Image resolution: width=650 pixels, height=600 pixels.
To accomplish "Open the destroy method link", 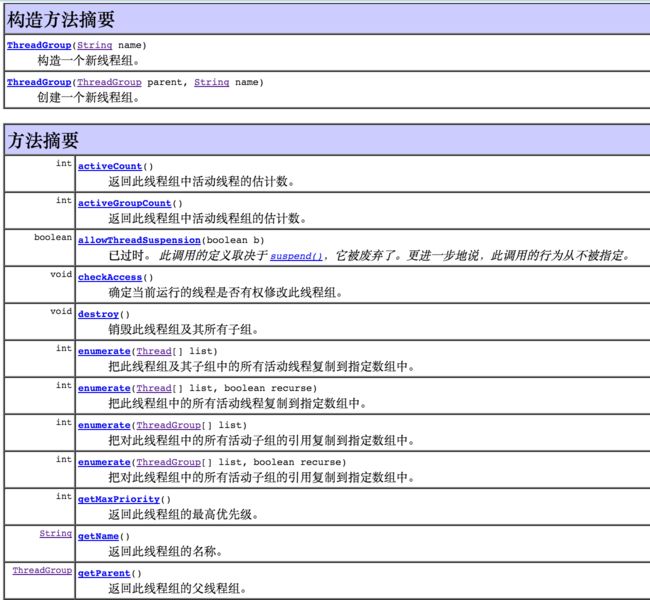I will pyautogui.click(x=98, y=314).
